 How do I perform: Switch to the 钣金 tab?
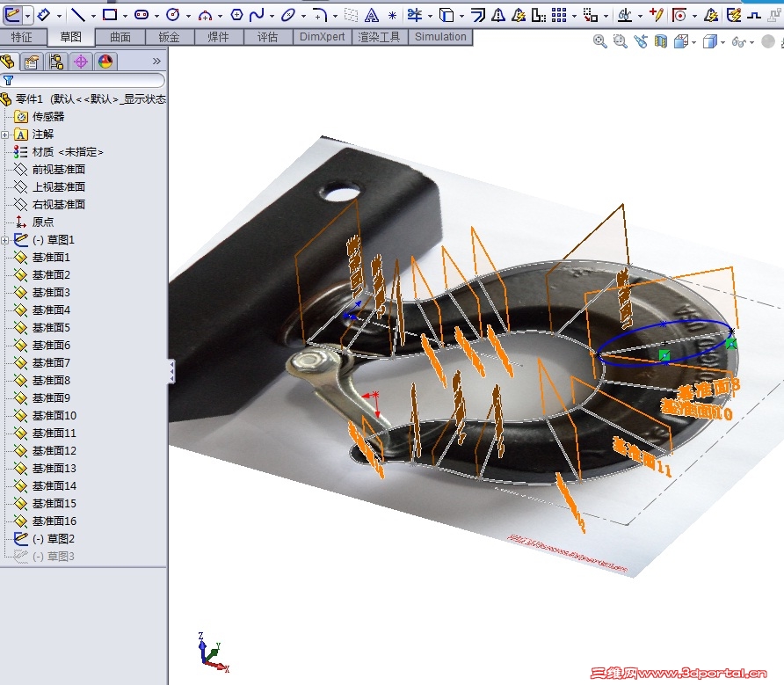click(x=169, y=37)
